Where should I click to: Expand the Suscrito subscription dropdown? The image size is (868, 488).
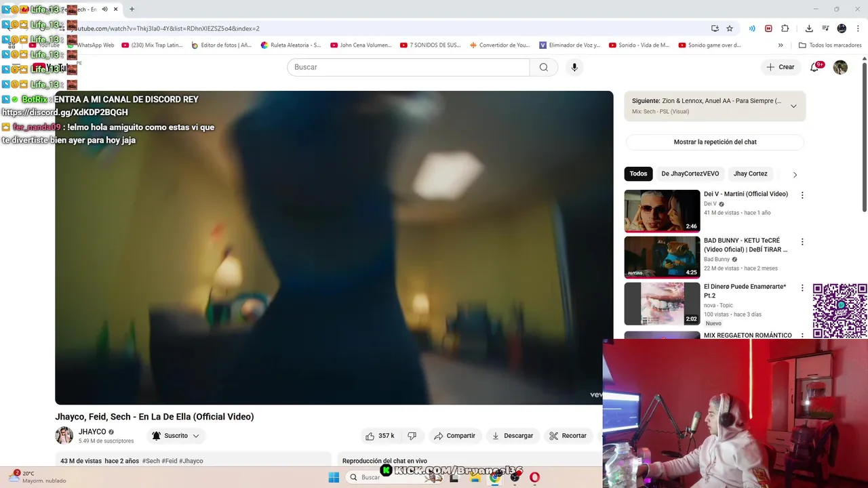click(x=176, y=436)
